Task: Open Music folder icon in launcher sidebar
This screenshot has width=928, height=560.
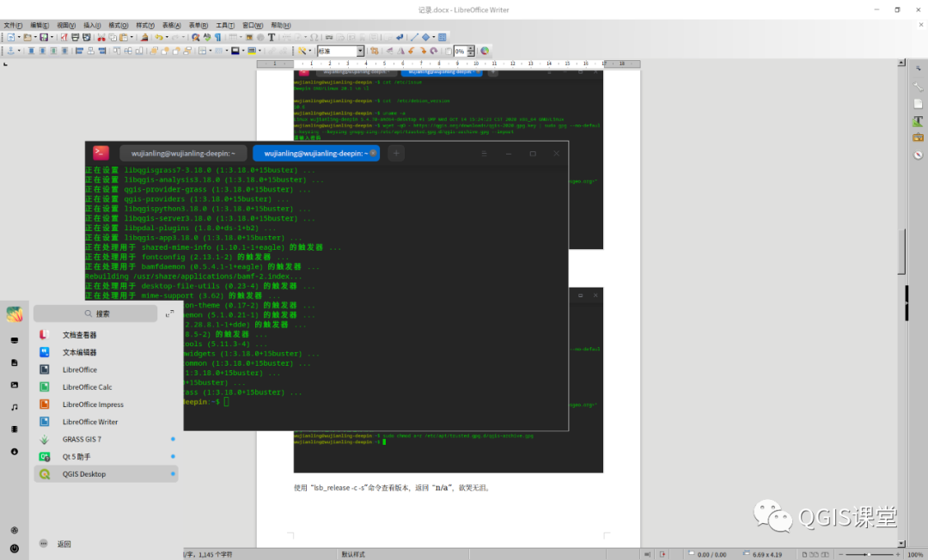Action: click(15, 407)
